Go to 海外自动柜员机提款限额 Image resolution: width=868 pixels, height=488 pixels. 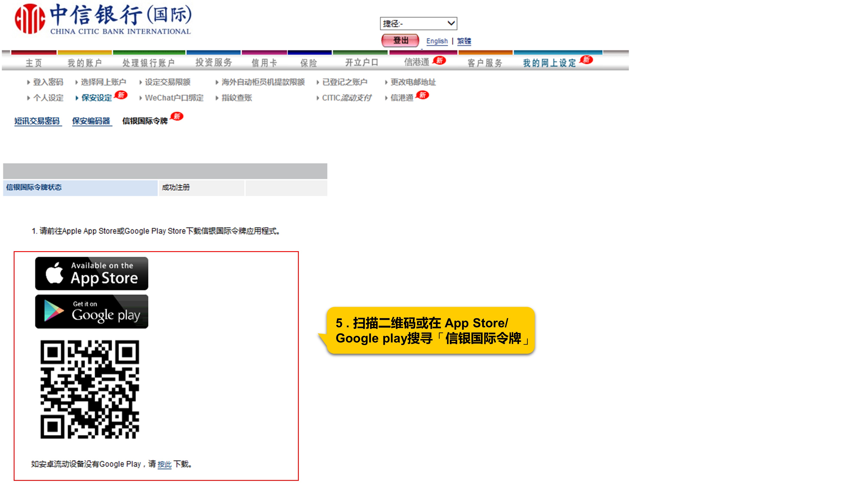point(263,82)
